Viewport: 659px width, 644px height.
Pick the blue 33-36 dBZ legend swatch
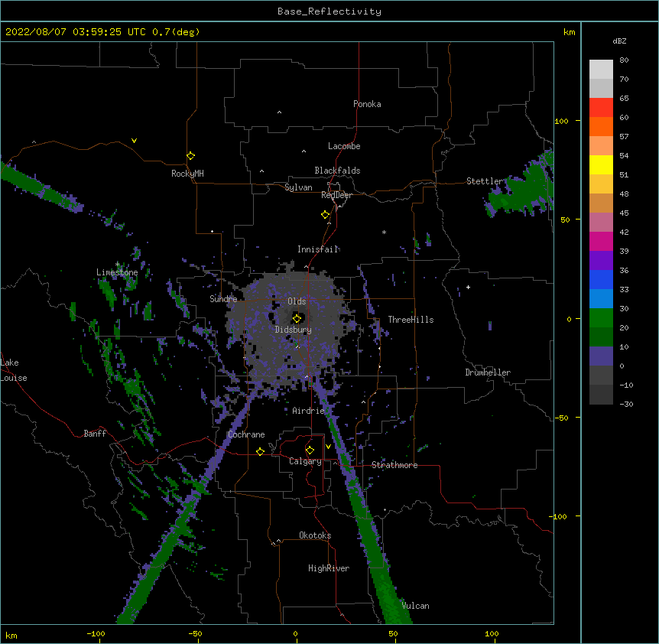click(601, 279)
